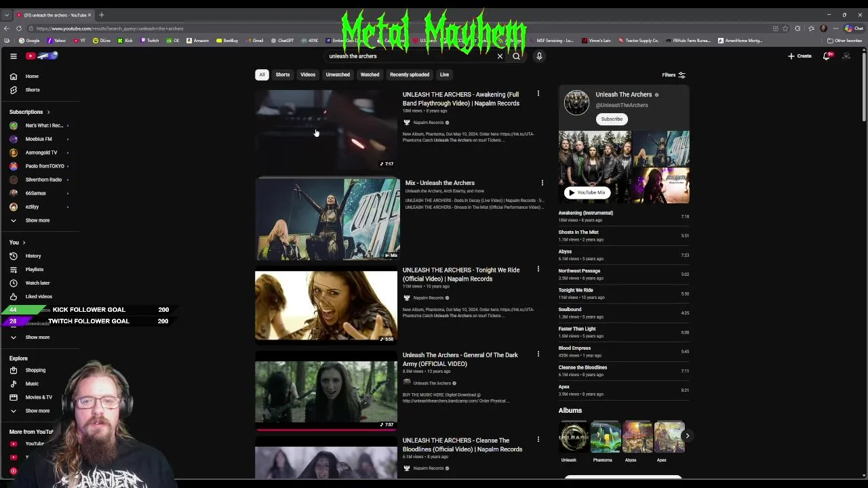Open the Phantoma album cover
The height and width of the screenshot is (488, 868).
coord(606,437)
